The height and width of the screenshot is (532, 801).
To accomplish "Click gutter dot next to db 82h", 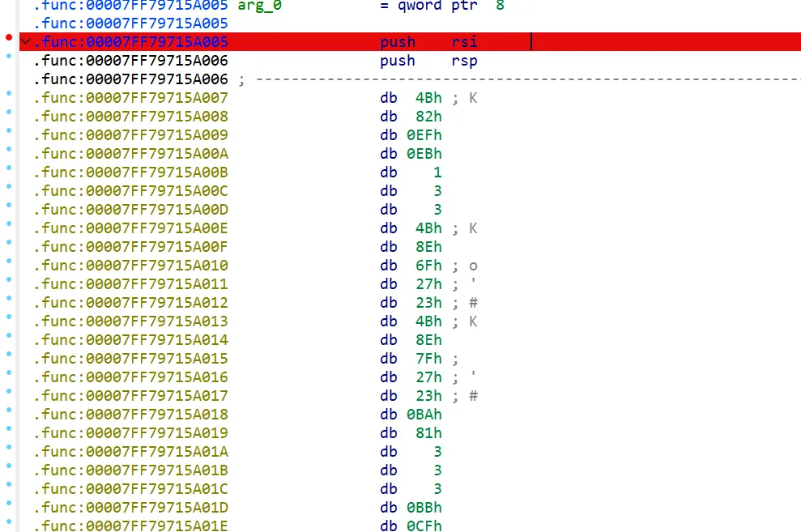I will click(9, 113).
